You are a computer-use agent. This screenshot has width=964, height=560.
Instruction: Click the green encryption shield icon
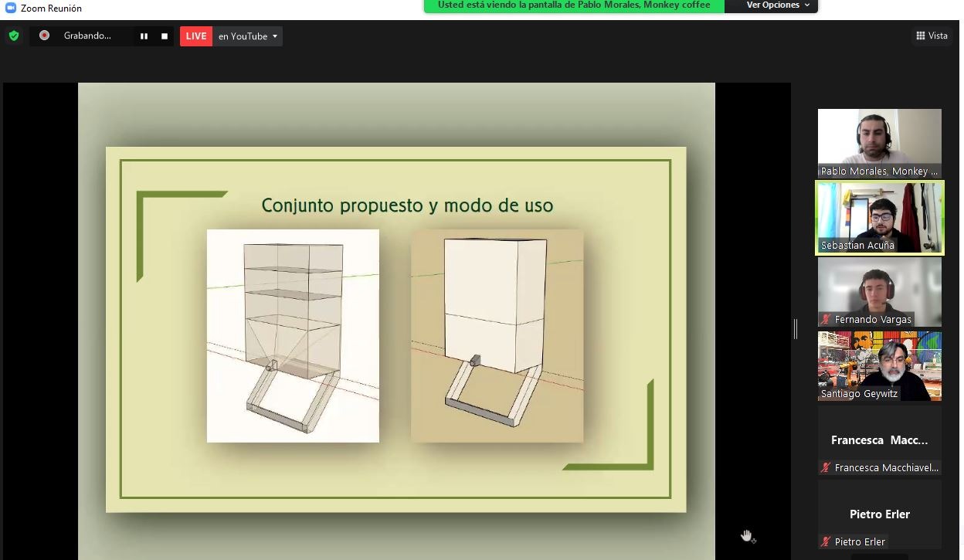coord(13,36)
